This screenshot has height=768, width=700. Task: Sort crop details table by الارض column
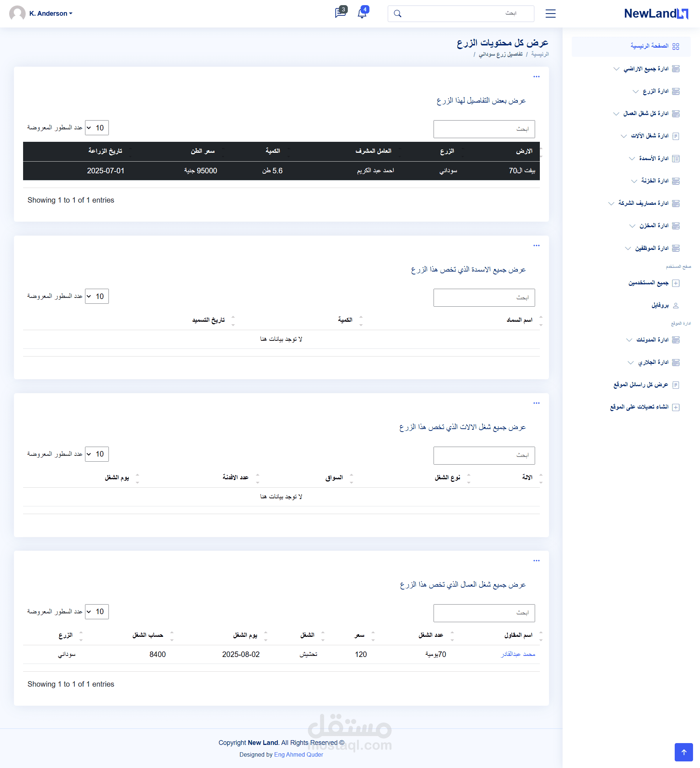(x=524, y=151)
